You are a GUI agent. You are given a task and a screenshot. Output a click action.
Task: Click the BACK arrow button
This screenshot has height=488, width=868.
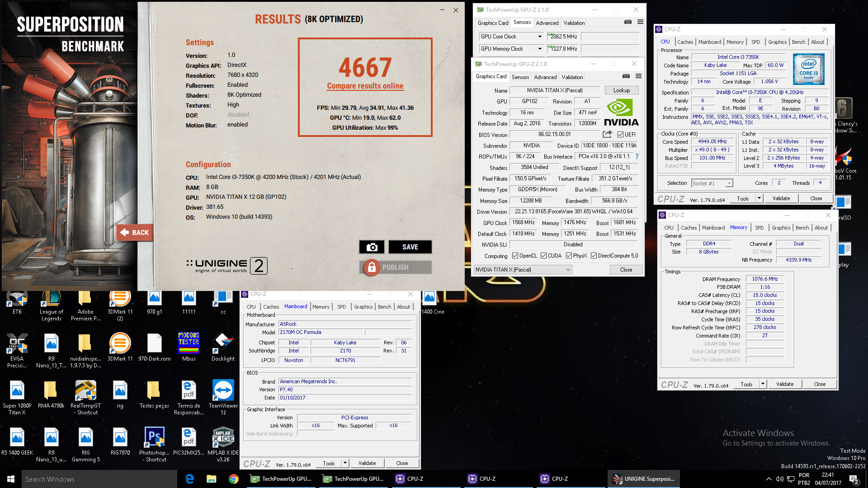click(x=135, y=233)
